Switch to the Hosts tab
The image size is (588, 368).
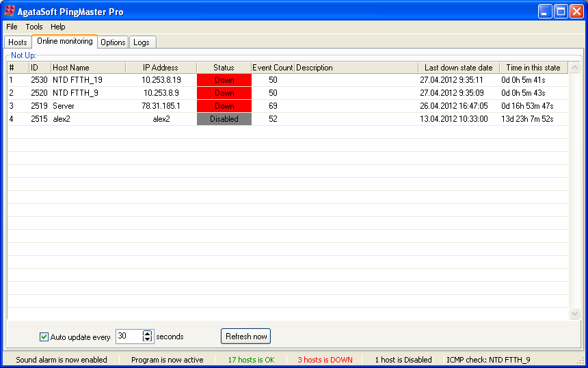pyautogui.click(x=18, y=42)
